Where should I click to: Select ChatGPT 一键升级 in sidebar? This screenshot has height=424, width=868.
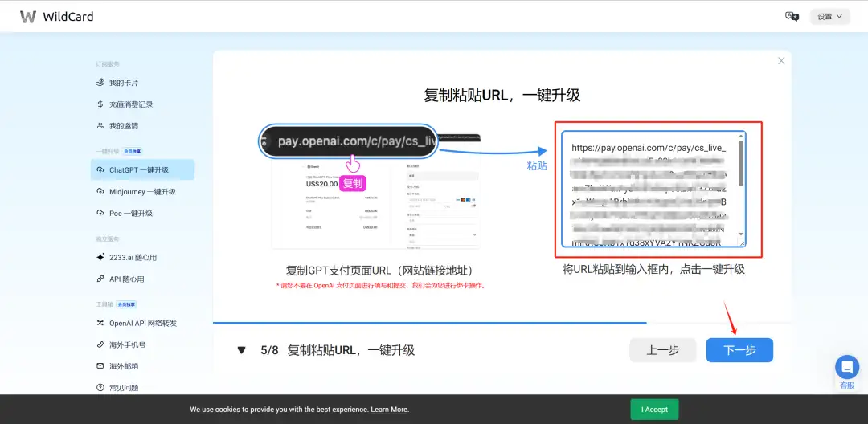[143, 169]
